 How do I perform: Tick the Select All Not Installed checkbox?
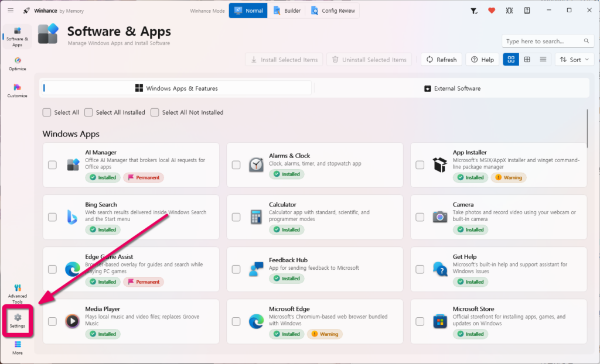155,112
